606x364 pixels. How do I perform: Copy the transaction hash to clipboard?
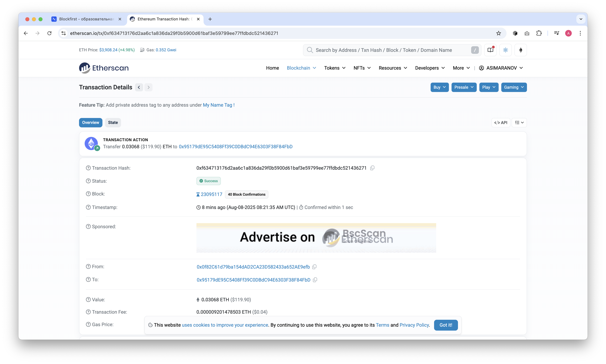click(x=372, y=168)
